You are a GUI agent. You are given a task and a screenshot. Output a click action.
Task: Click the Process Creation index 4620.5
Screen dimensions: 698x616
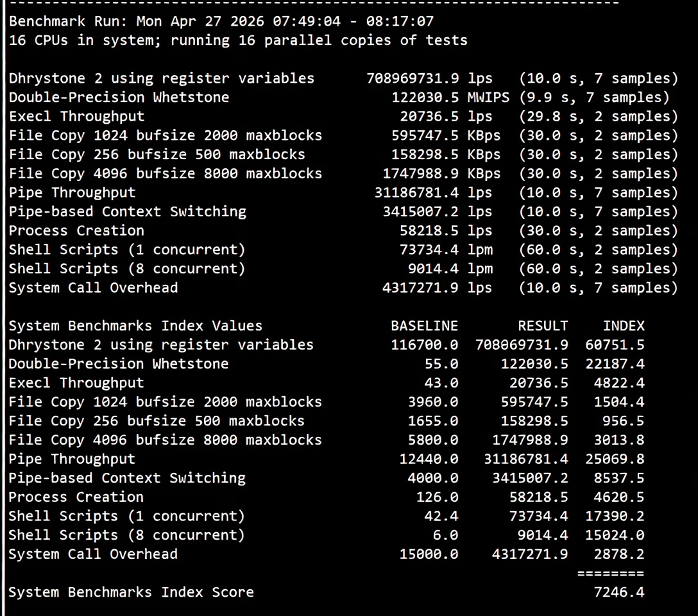point(619,497)
